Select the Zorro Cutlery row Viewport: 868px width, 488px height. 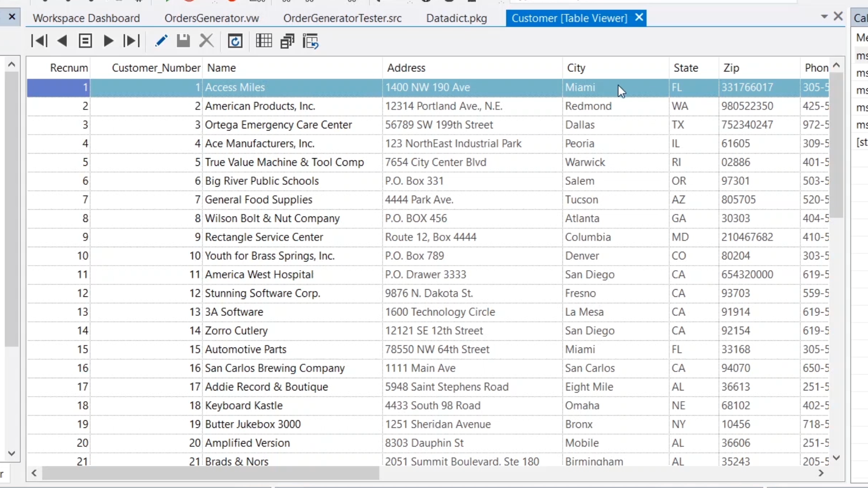[236, 331]
